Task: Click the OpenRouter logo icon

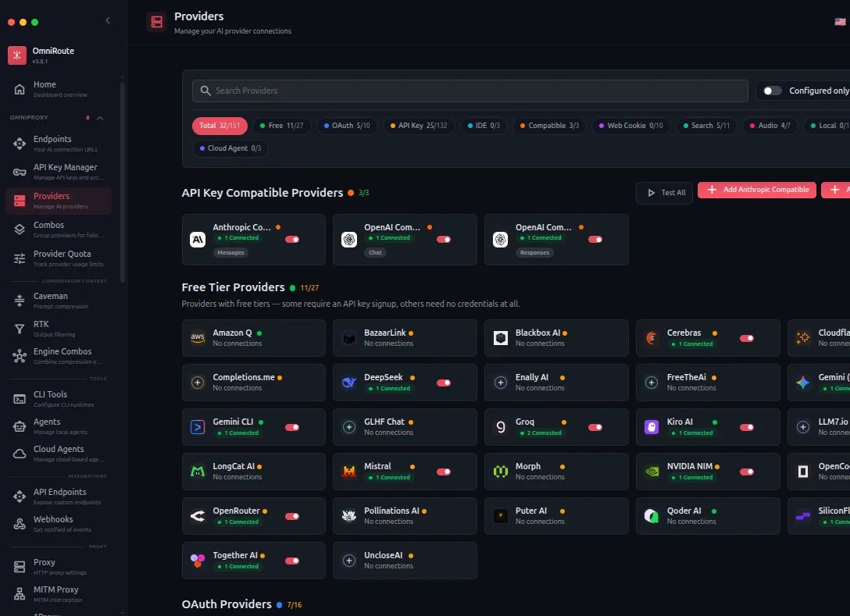Action: (x=198, y=516)
